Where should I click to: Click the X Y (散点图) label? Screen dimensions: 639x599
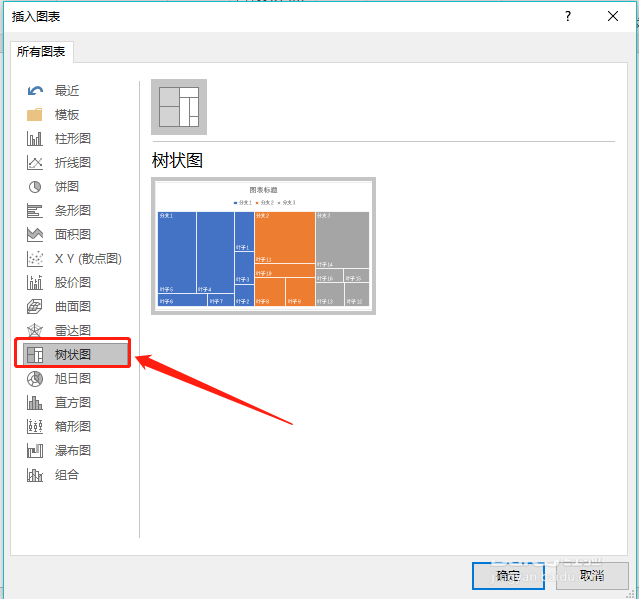(88, 258)
